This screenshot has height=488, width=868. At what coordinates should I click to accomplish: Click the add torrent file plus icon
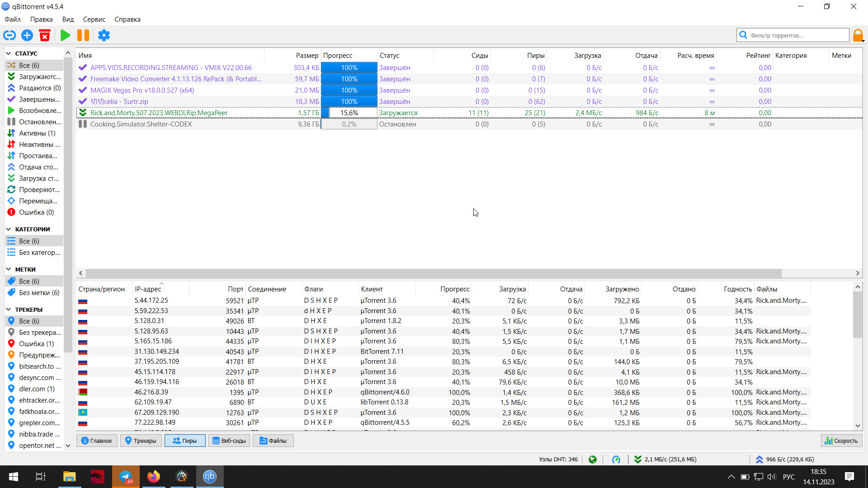pyautogui.click(x=27, y=35)
